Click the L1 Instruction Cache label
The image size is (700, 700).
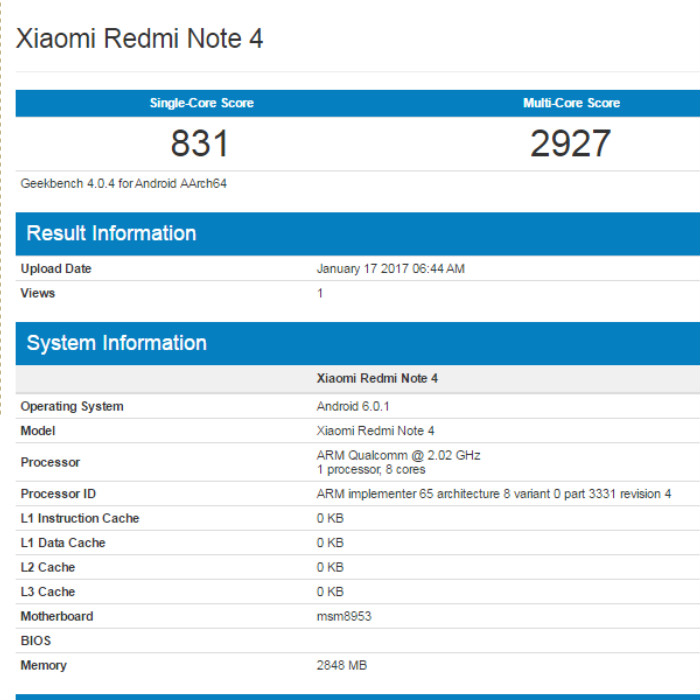coord(80,519)
